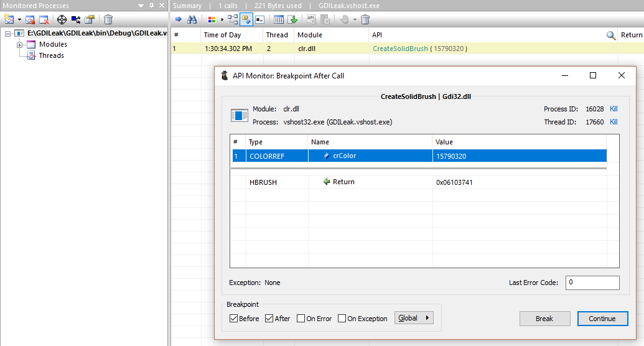This screenshot has width=644, height=346.
Task: Click the Module column header in summary
Action: (x=331, y=35)
